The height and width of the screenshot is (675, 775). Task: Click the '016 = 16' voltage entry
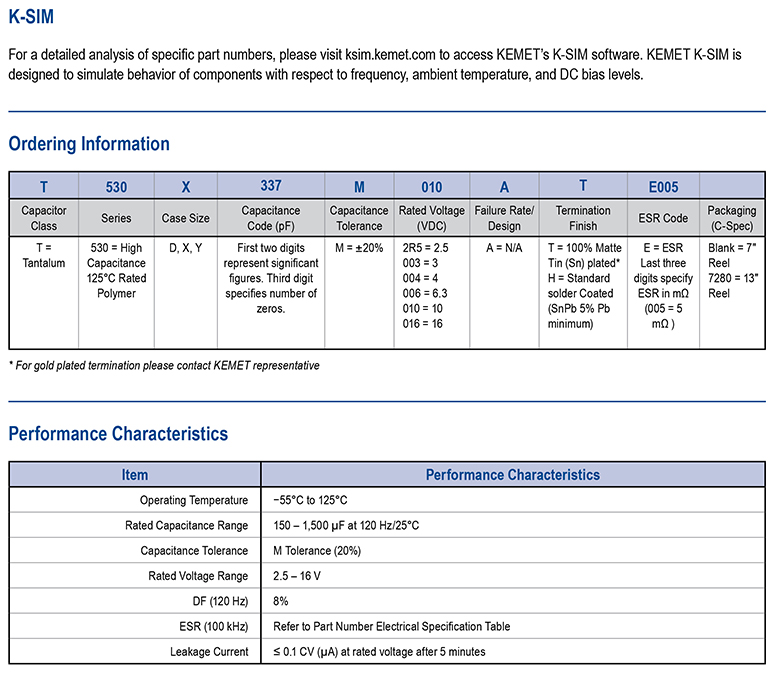423,324
